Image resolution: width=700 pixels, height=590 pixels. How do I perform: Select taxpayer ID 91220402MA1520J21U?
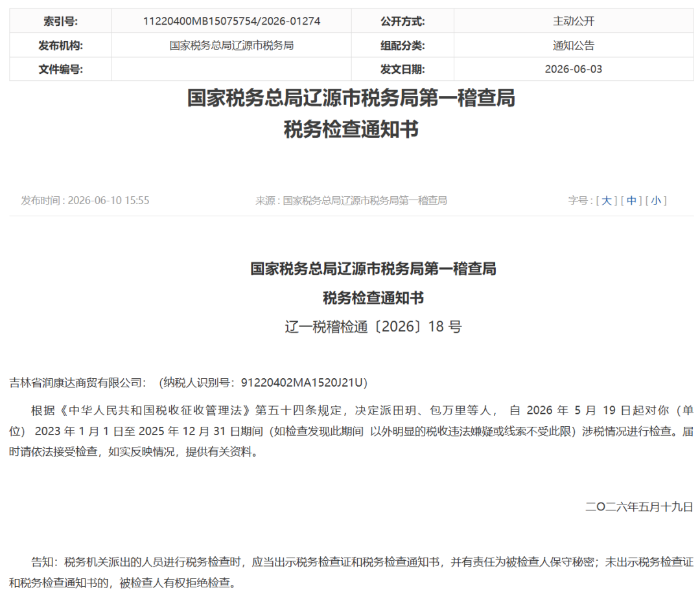click(301, 383)
